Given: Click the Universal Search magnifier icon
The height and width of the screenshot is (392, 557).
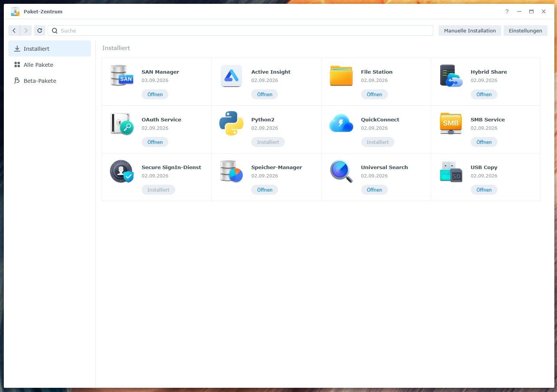Looking at the screenshot, I should [341, 171].
